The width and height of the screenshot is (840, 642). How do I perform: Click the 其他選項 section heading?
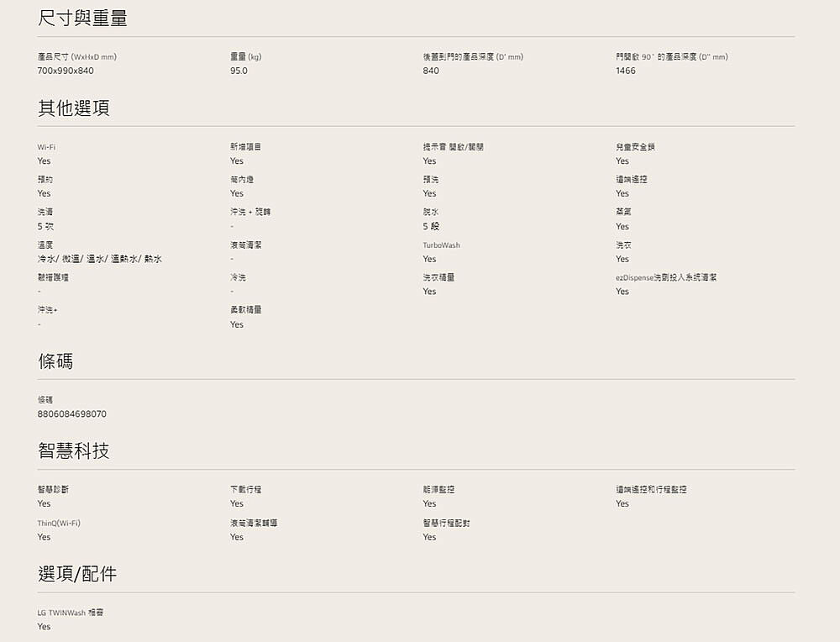coord(73,108)
